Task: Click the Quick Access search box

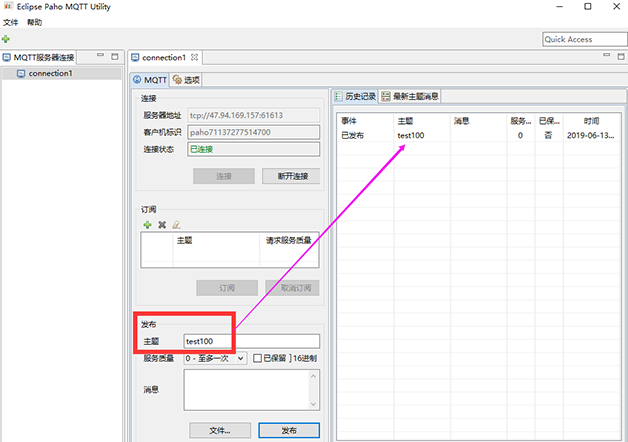Action: point(581,39)
